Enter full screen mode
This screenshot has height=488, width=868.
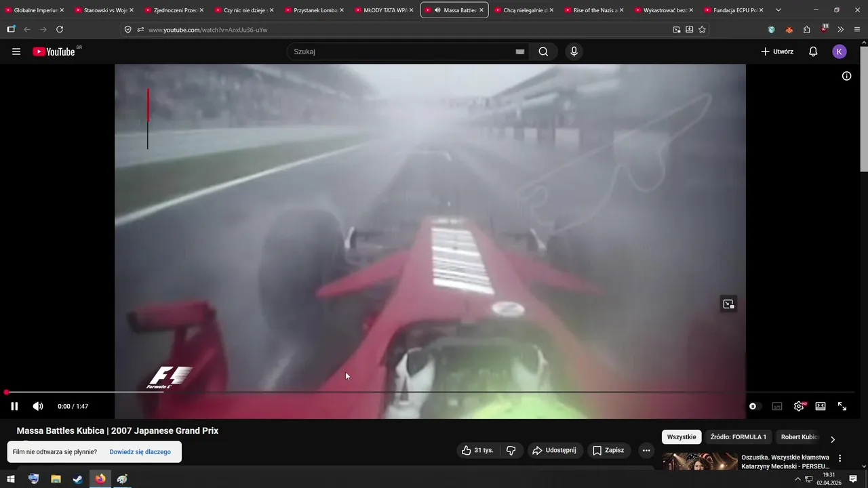(x=842, y=406)
